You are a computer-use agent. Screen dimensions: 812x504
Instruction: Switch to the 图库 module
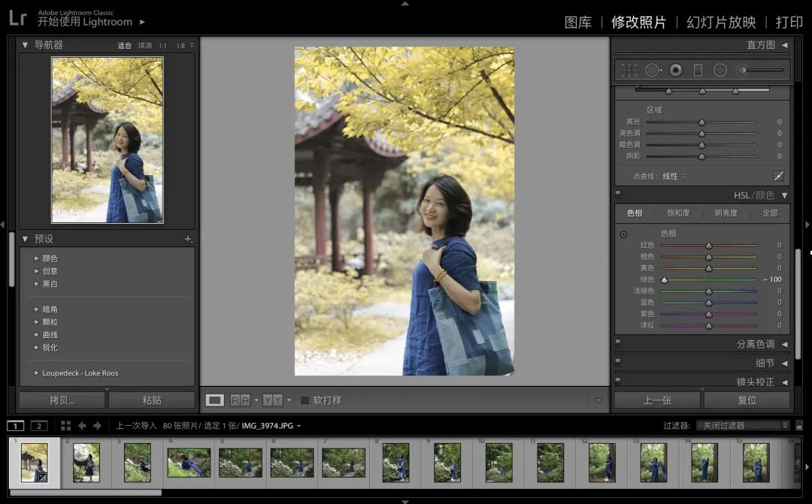[577, 22]
